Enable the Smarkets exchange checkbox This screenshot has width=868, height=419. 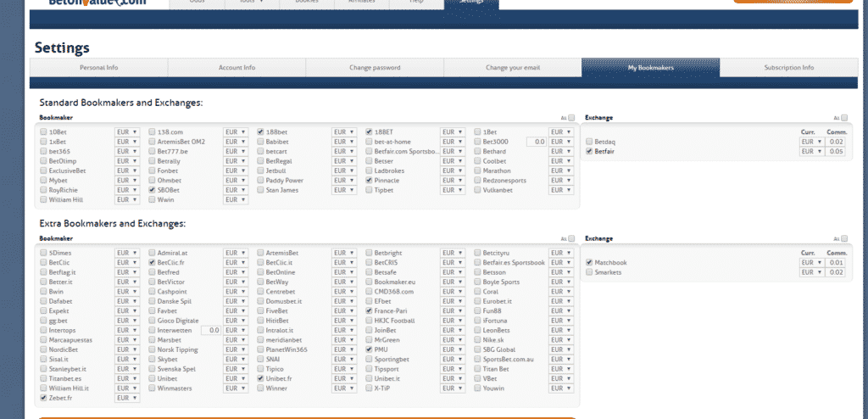(589, 272)
